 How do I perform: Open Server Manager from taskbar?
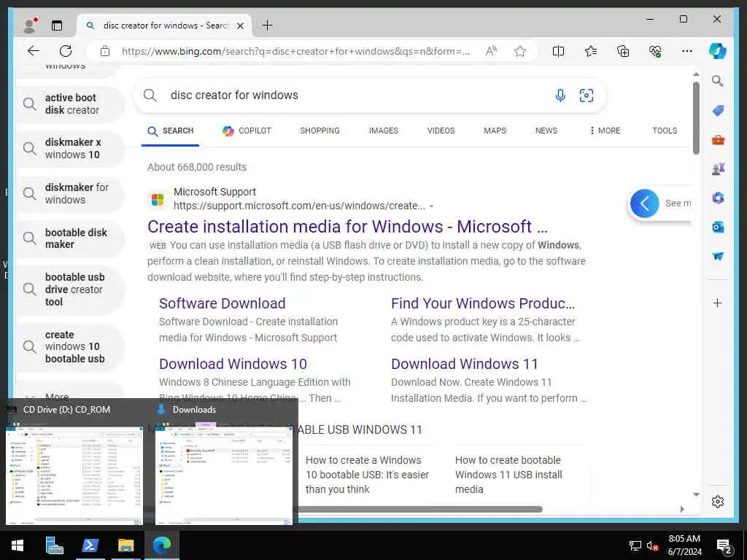pos(54,545)
